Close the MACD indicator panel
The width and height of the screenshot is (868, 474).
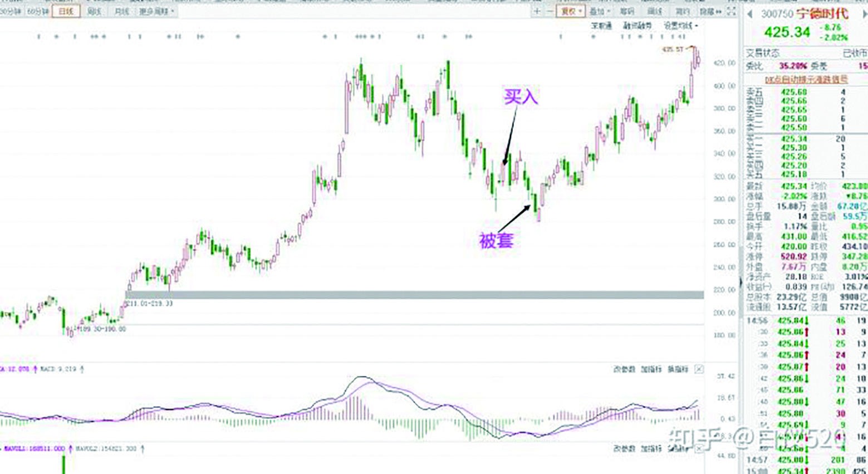click(699, 369)
